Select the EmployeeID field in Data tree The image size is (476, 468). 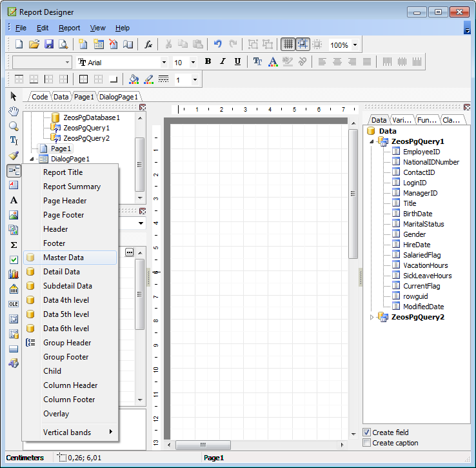[x=421, y=152]
